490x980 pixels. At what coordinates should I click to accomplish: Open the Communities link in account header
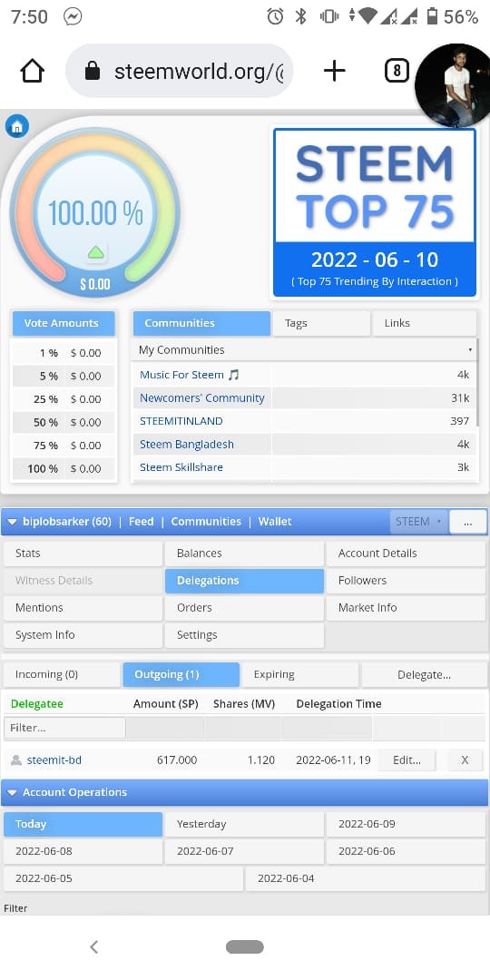click(206, 521)
